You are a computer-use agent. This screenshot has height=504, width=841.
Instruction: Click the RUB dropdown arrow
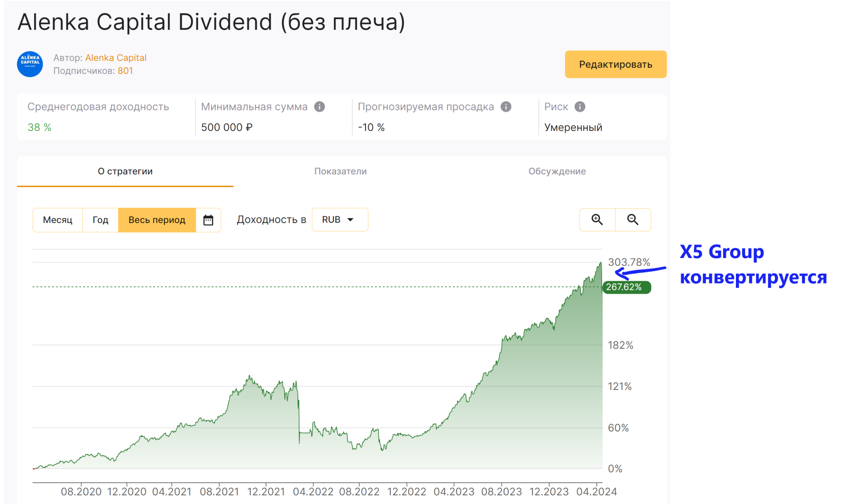[x=351, y=220]
